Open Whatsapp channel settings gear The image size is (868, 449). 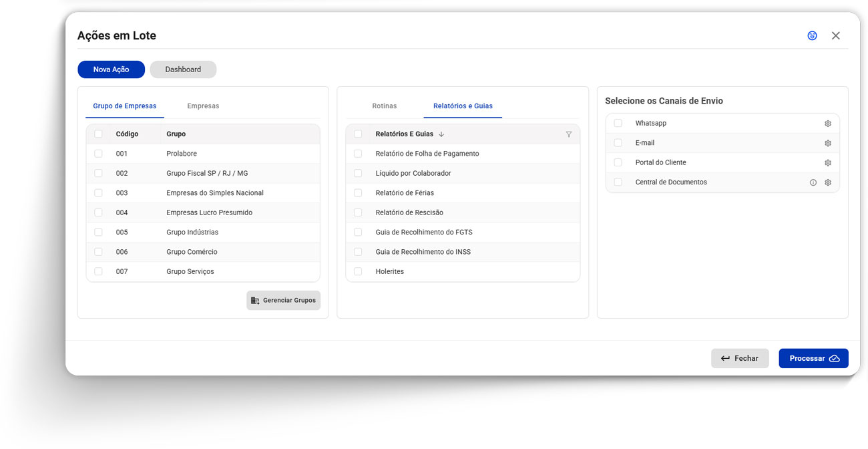click(828, 124)
